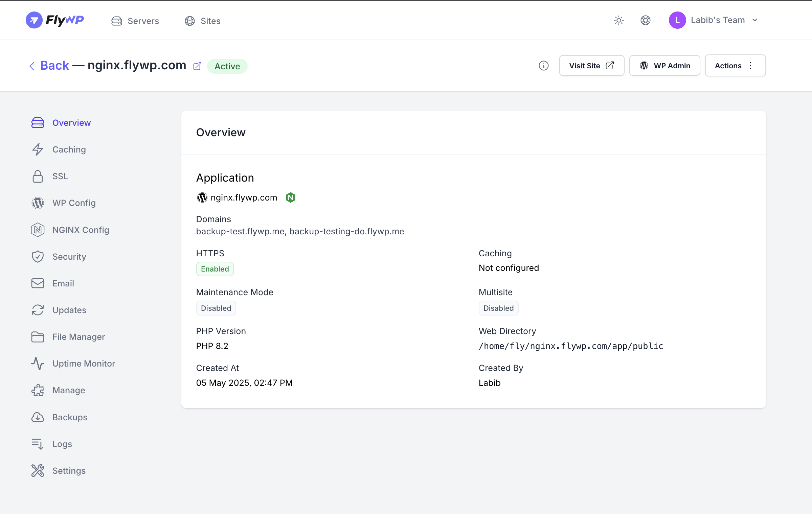Open WP Admin

664,65
